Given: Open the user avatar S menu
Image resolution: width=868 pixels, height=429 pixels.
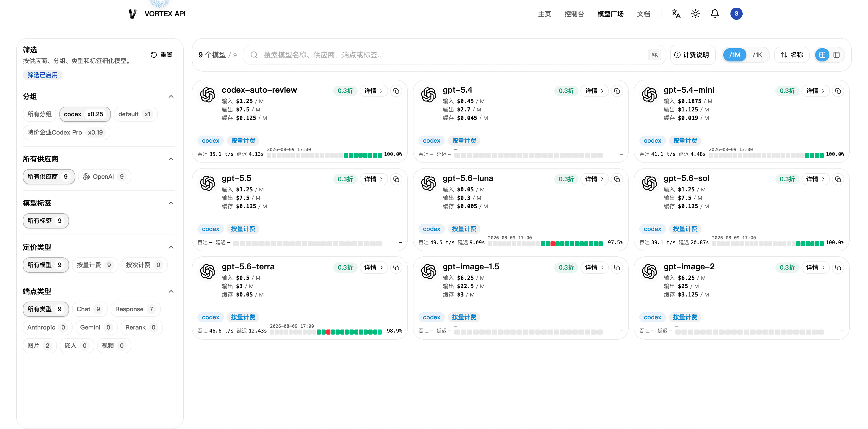Looking at the screenshot, I should (736, 14).
